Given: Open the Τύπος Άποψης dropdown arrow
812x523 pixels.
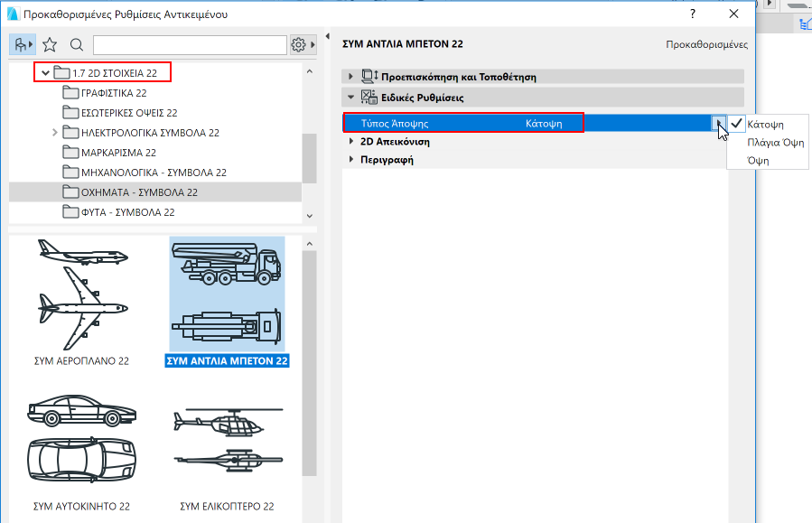Looking at the screenshot, I should coord(719,123).
